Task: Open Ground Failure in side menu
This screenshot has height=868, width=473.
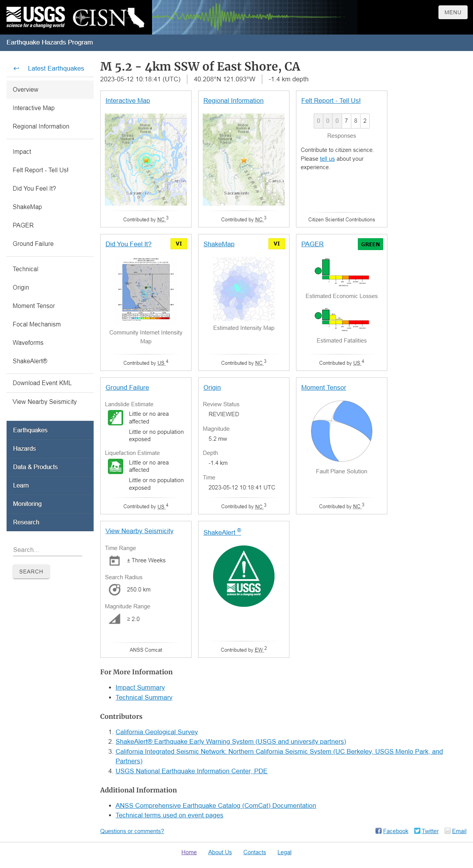Action: pos(50,244)
